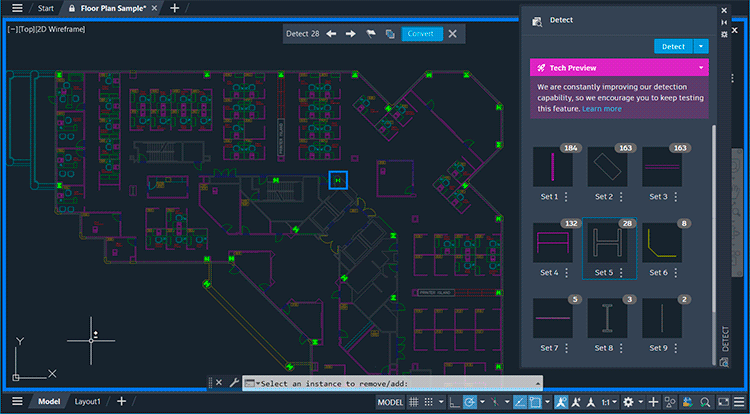Viewport: 750px width, 414px height.
Task: Click the blue Detect button
Action: 673,46
